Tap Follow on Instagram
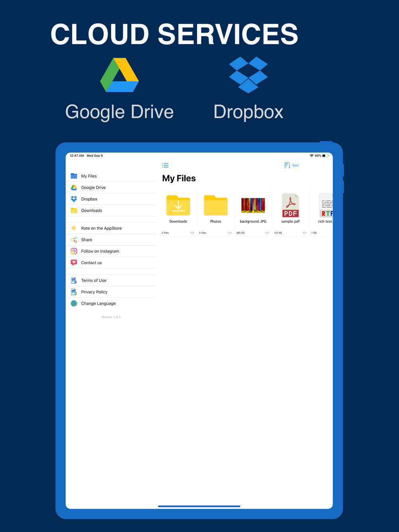Viewport: 399px width, 532px height. [x=111, y=251]
